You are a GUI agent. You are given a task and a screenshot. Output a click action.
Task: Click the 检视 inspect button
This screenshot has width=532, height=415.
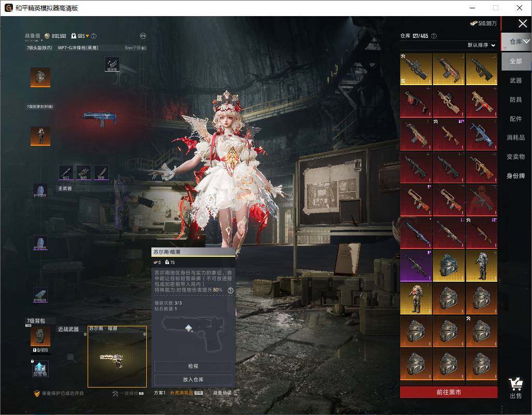[193, 366]
